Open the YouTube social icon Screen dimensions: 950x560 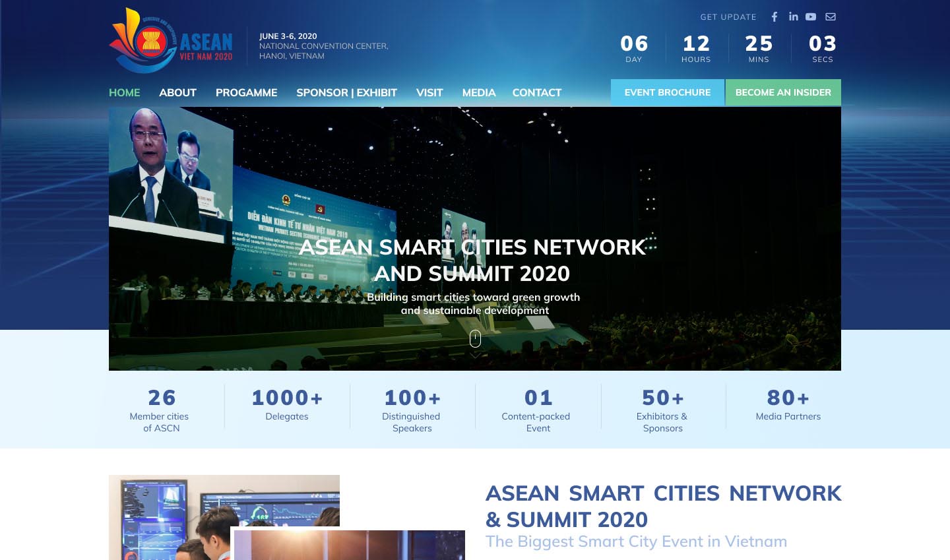(x=811, y=17)
